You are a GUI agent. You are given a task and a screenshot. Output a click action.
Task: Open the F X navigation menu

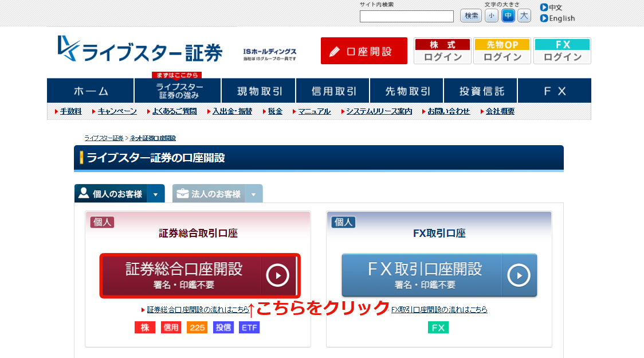[555, 91]
